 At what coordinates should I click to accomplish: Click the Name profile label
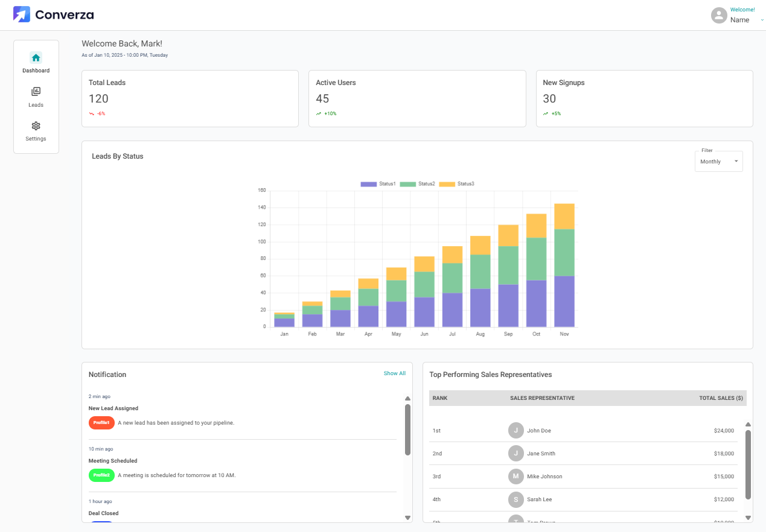pos(740,20)
